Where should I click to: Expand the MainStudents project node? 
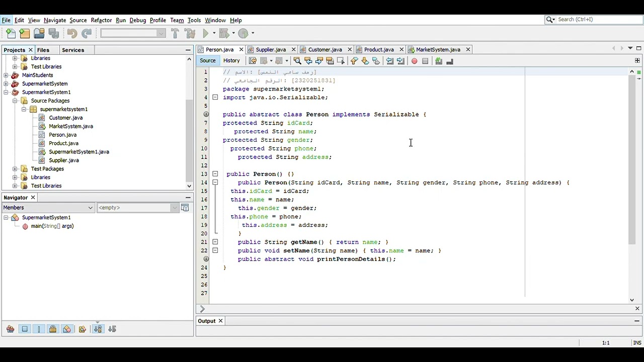point(6,75)
